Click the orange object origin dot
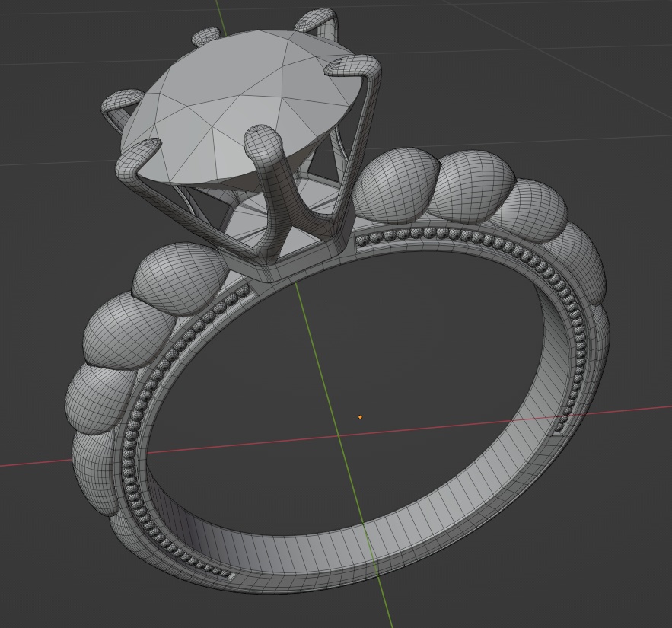The image size is (672, 628). tap(361, 416)
